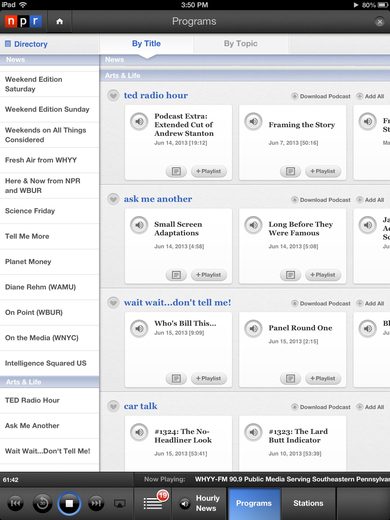This screenshot has width=390, height=520.
Task: Open ted radio hour program title
Action: [x=156, y=96]
